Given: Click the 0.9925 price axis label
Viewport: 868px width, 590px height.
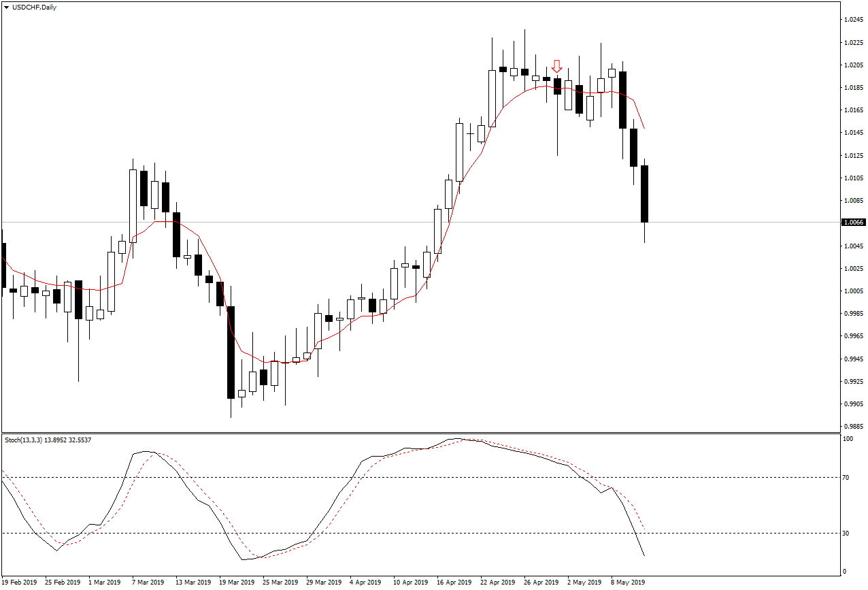Looking at the screenshot, I should point(854,382).
